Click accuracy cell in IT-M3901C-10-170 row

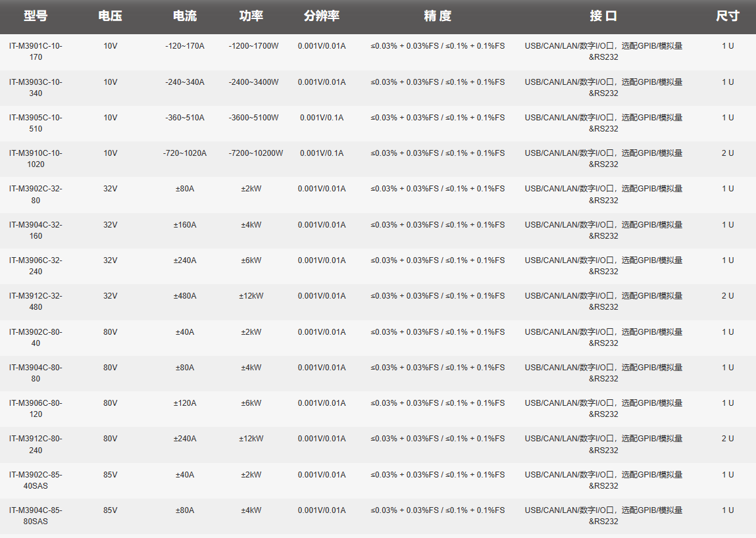click(438, 46)
